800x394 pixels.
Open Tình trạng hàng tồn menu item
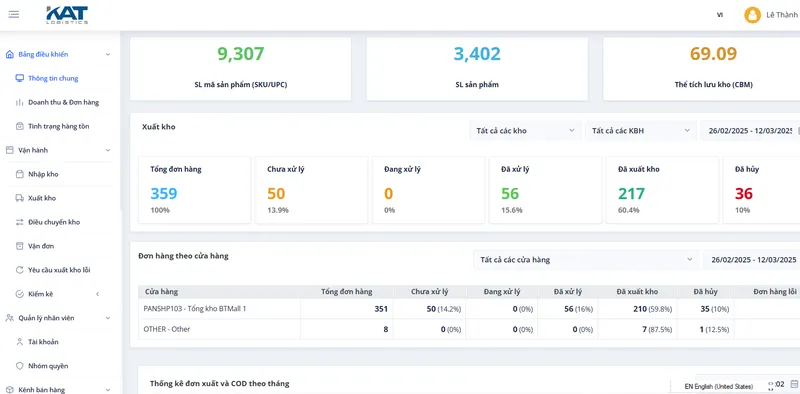pyautogui.click(x=59, y=126)
